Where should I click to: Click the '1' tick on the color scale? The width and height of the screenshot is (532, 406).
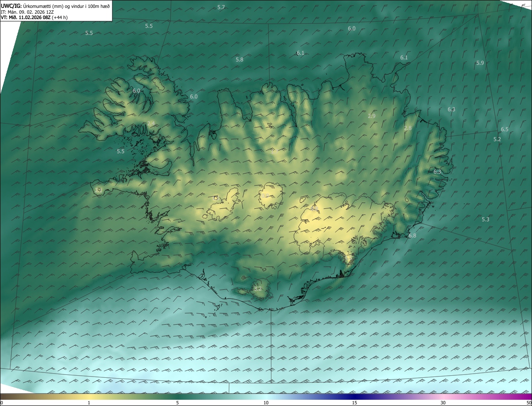point(89,403)
